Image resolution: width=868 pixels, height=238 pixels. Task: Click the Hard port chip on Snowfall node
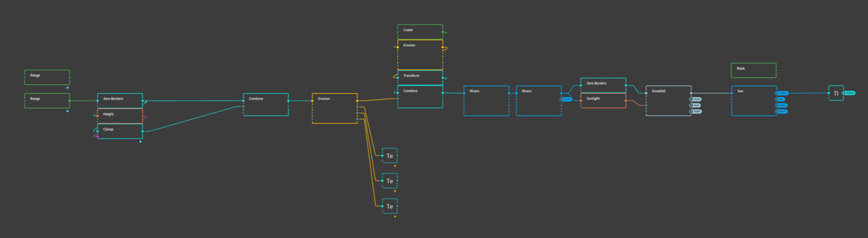tap(695, 105)
